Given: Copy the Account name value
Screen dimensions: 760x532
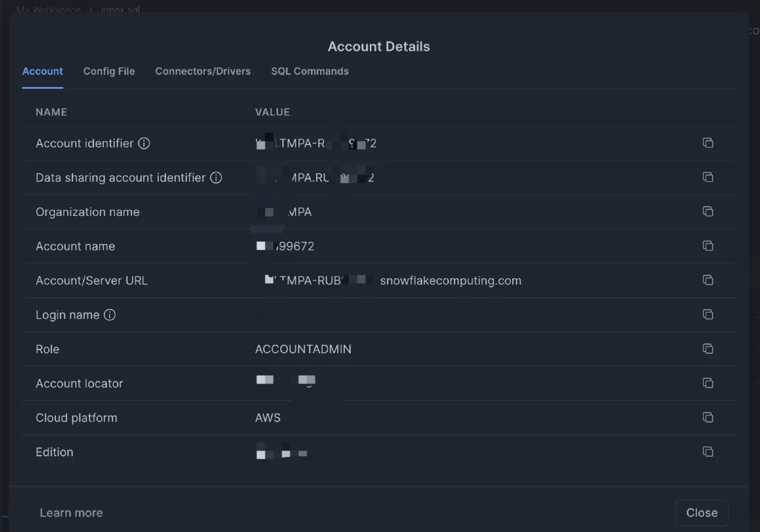Looking at the screenshot, I should tap(707, 246).
